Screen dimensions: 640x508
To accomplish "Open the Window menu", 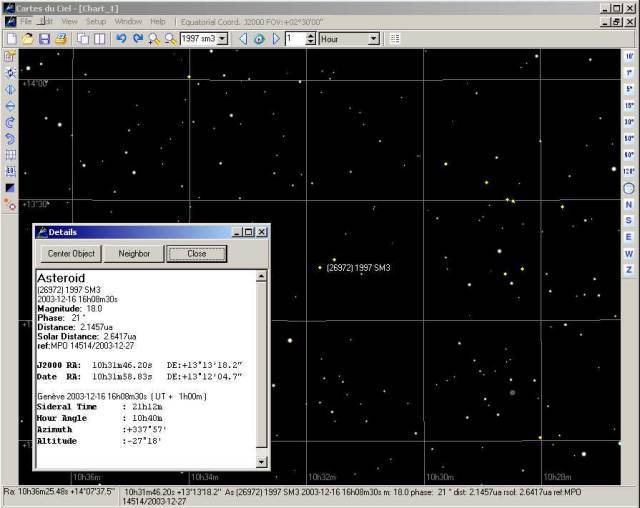I will pos(128,21).
